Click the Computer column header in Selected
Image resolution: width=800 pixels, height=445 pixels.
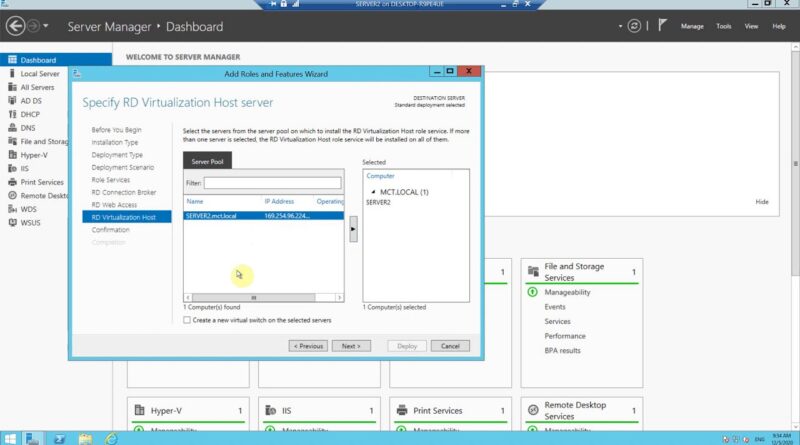coord(380,176)
